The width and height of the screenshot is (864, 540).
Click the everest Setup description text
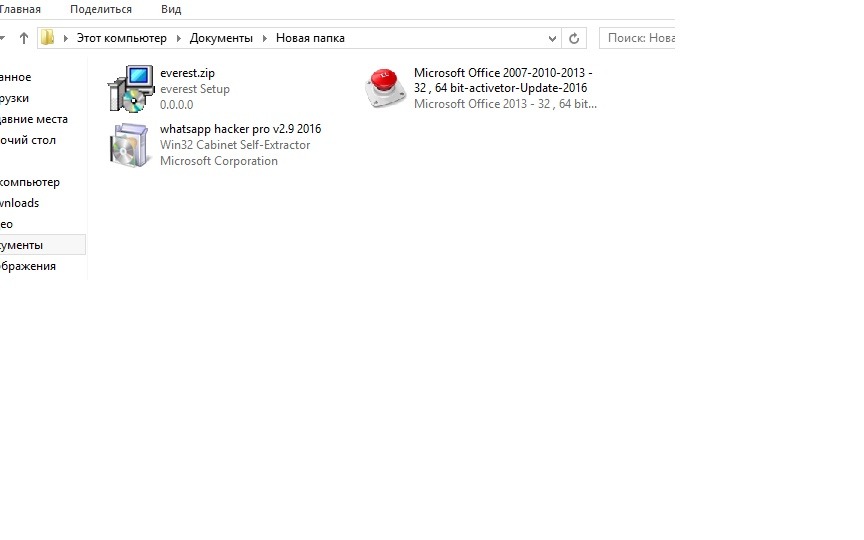[195, 89]
